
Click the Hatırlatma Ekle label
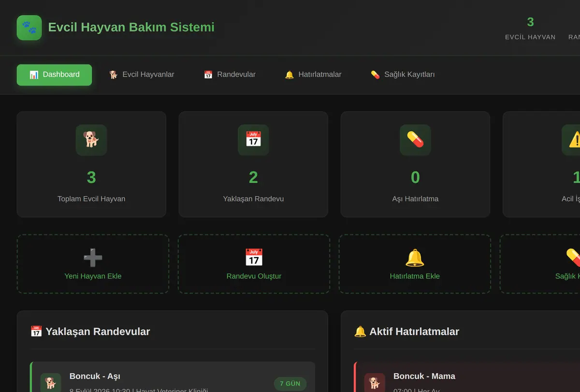pyautogui.click(x=415, y=276)
